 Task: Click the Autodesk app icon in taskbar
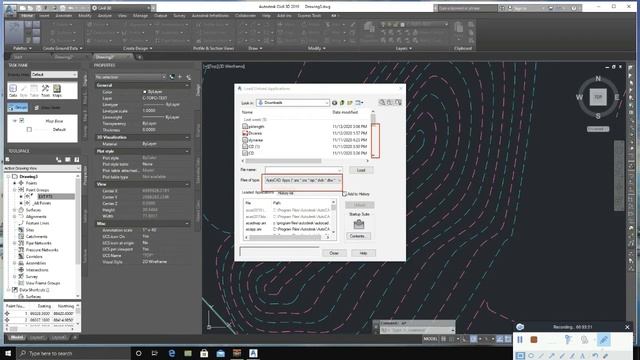[253, 353]
